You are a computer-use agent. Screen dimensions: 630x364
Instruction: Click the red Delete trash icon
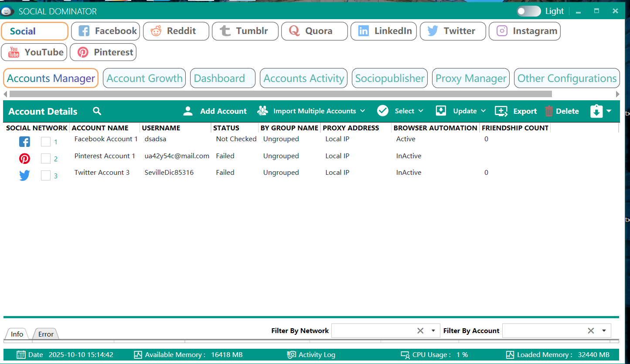point(549,111)
